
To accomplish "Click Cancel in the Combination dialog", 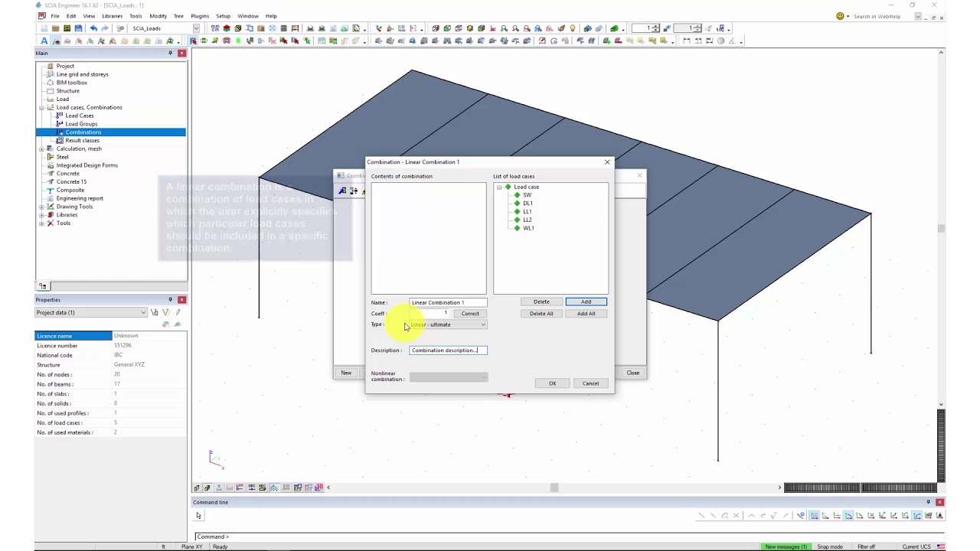I will [x=590, y=383].
